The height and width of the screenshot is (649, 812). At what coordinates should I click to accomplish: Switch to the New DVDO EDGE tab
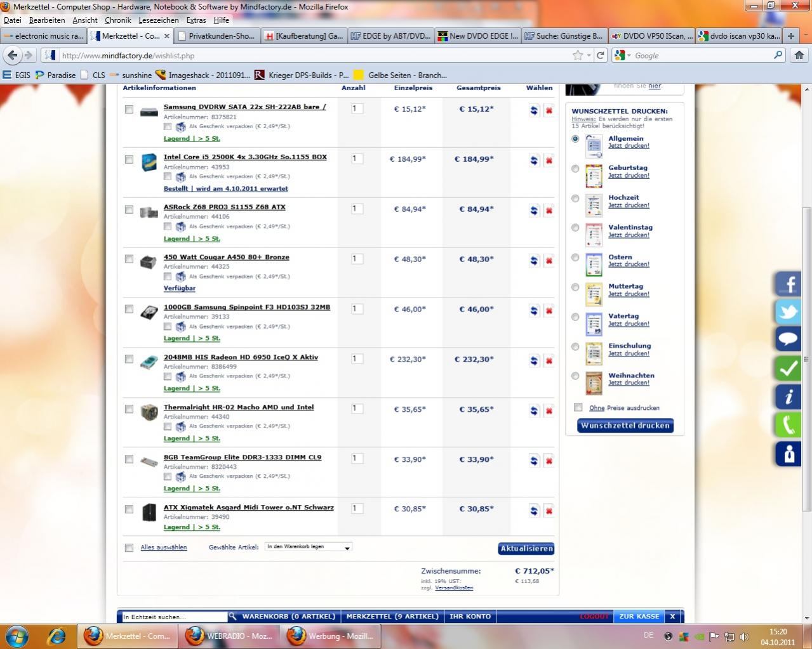[477, 36]
